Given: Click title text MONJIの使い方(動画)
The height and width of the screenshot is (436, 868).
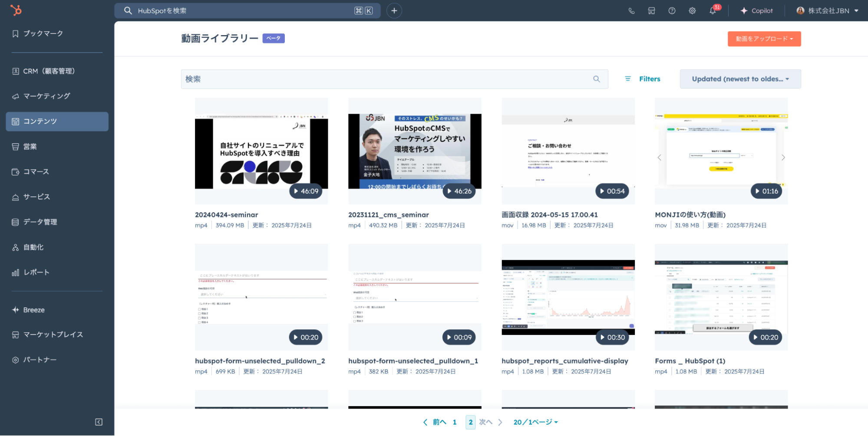Looking at the screenshot, I should 690,215.
